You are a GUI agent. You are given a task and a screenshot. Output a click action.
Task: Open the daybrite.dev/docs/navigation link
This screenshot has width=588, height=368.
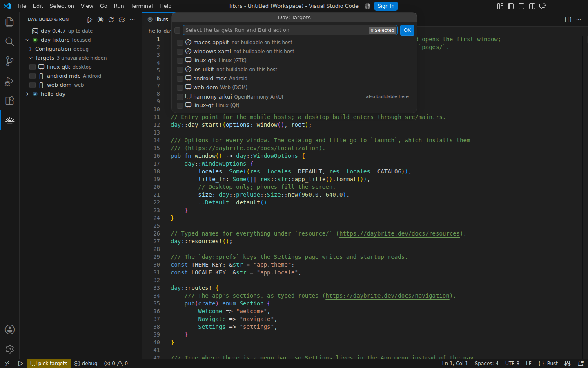tap(388, 296)
